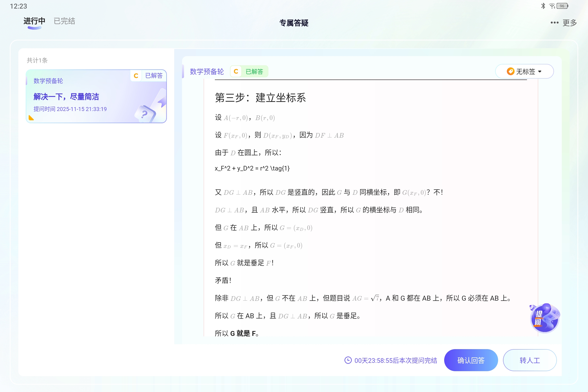Click the clock icon next to the countdown

pos(348,360)
